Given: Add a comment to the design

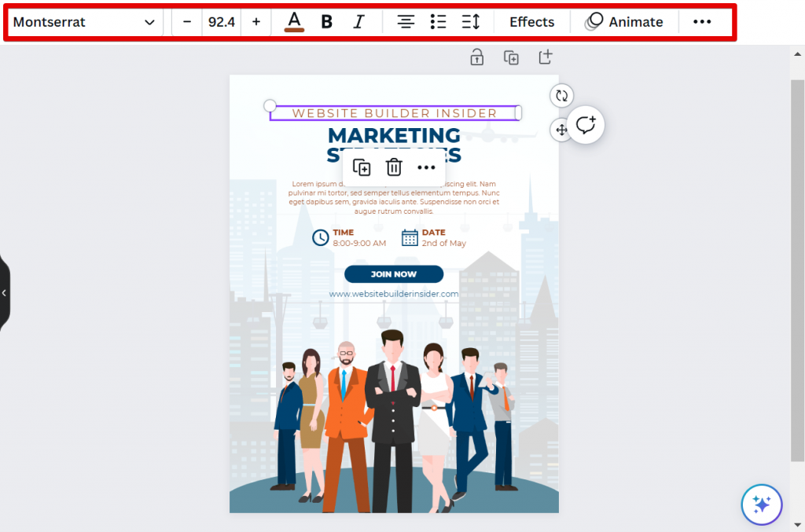Looking at the screenshot, I should (586, 125).
